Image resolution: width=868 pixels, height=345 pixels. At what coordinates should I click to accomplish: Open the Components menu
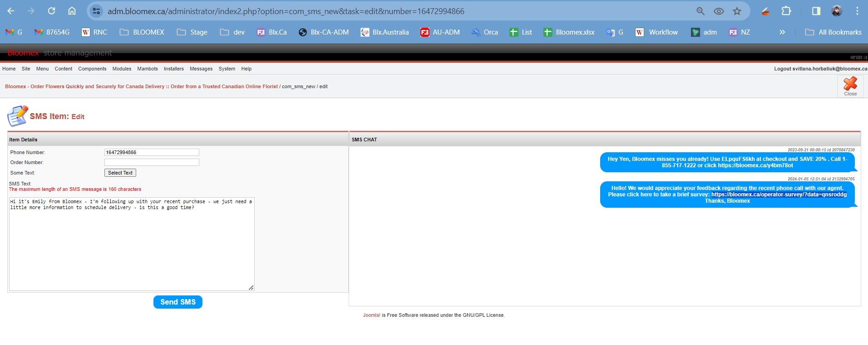pos(92,69)
